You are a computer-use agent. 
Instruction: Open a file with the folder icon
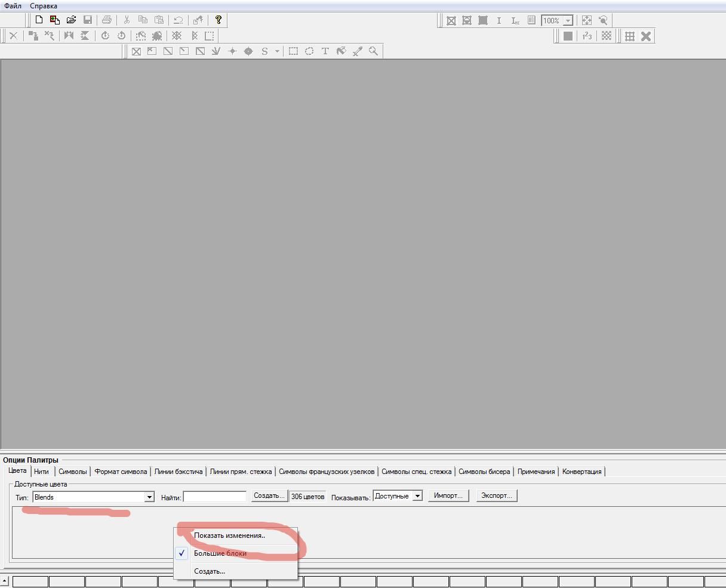click(x=71, y=20)
